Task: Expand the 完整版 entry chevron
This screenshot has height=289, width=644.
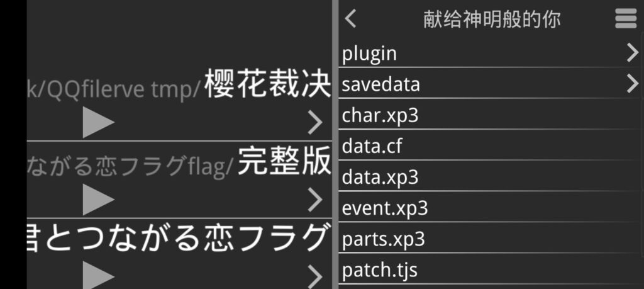Action: point(315,200)
